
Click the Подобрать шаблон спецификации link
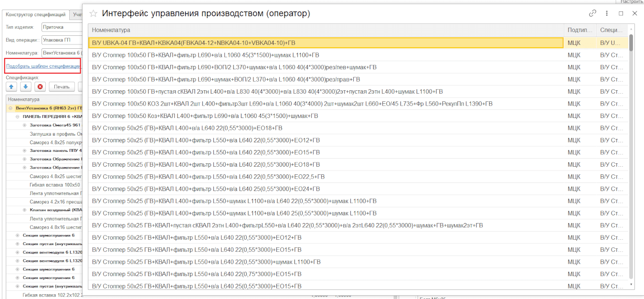43,66
